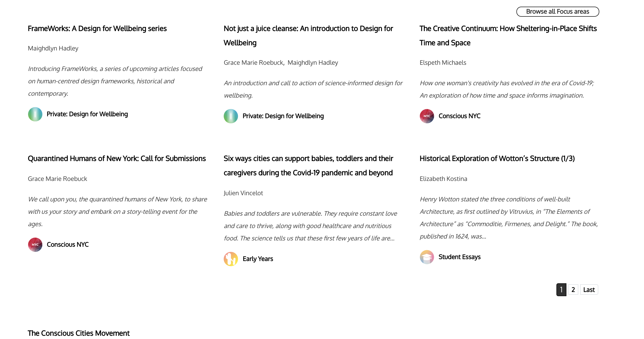The height and width of the screenshot is (339, 644).
Task: View author Julien Vincelot
Action: point(243,193)
